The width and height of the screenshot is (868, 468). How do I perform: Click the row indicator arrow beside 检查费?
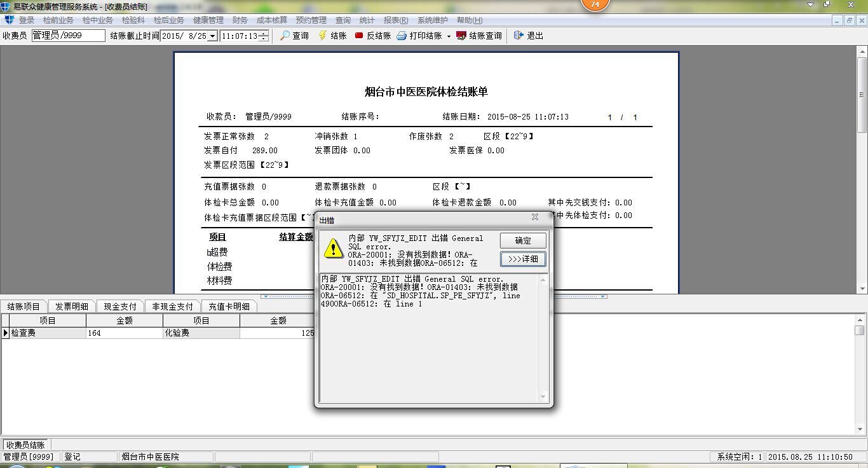pyautogui.click(x=5, y=333)
